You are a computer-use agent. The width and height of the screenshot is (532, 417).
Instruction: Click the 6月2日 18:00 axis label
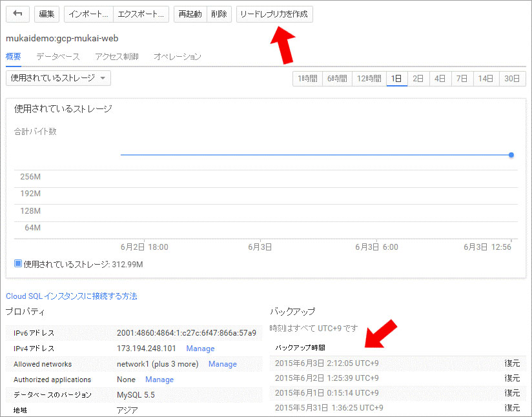(145, 247)
